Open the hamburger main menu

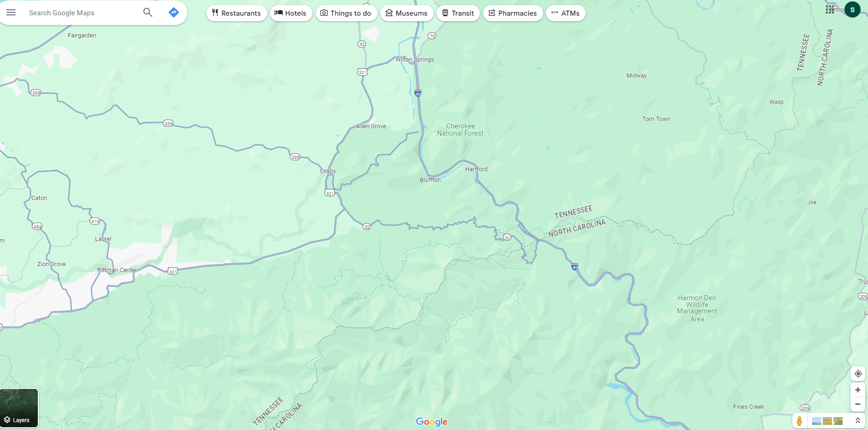(x=11, y=12)
